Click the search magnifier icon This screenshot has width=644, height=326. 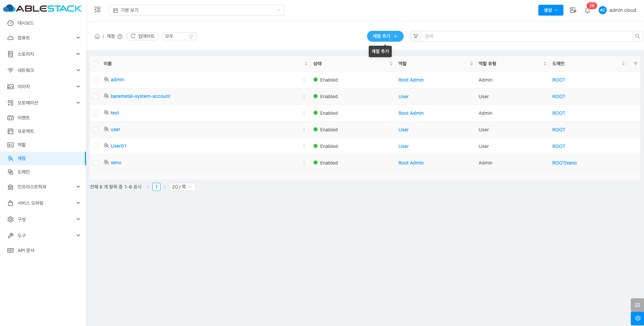(637, 36)
